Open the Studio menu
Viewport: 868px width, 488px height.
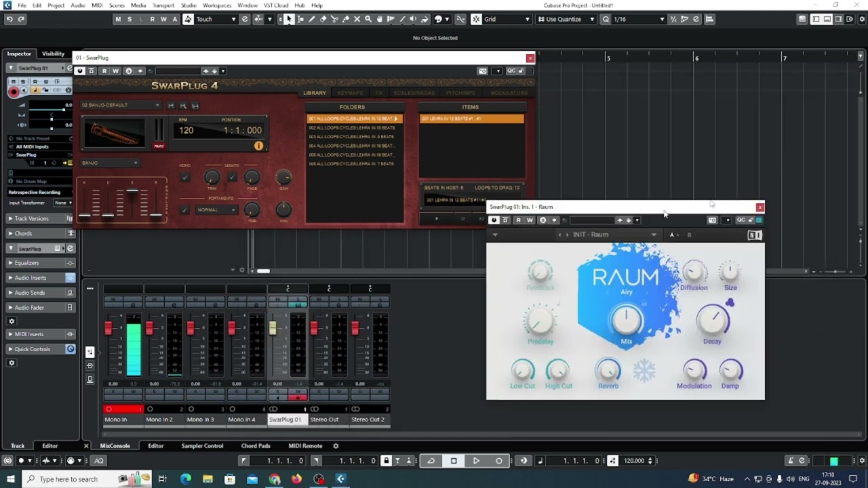(x=189, y=5)
